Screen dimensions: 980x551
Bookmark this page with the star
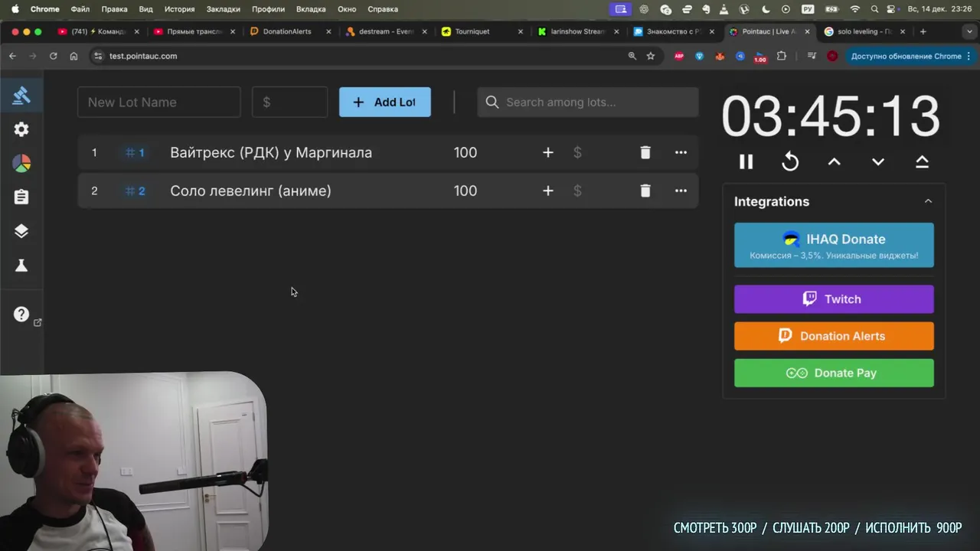tap(651, 56)
